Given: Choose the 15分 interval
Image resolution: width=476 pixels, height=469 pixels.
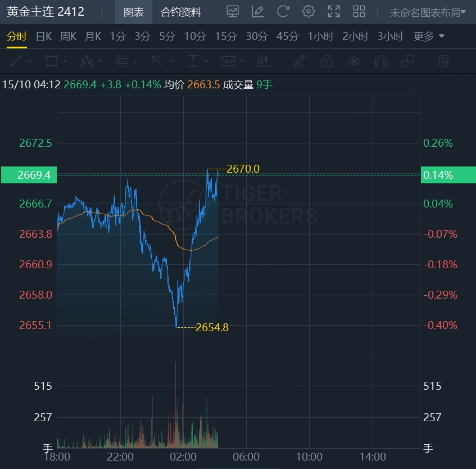Looking at the screenshot, I should tap(226, 36).
